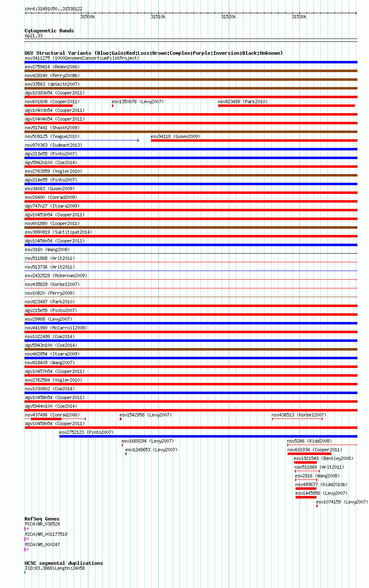The width and height of the screenshot is (369, 588).
Task: Open esv1921549 (Bentley2008) variant label
Action: [324, 458]
